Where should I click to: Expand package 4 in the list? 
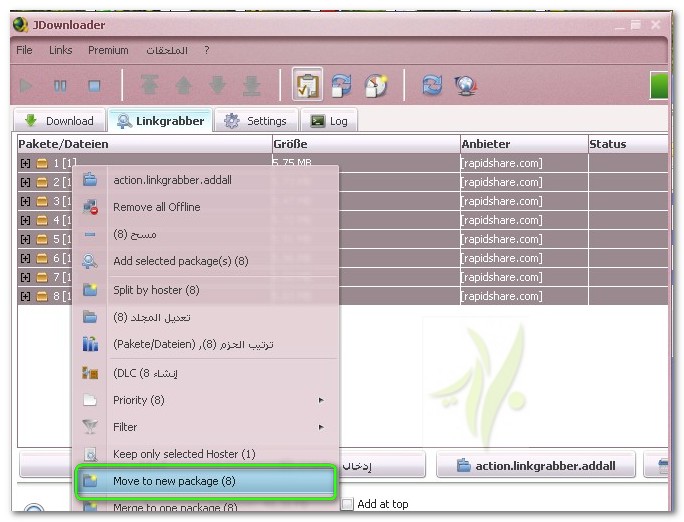[25, 220]
